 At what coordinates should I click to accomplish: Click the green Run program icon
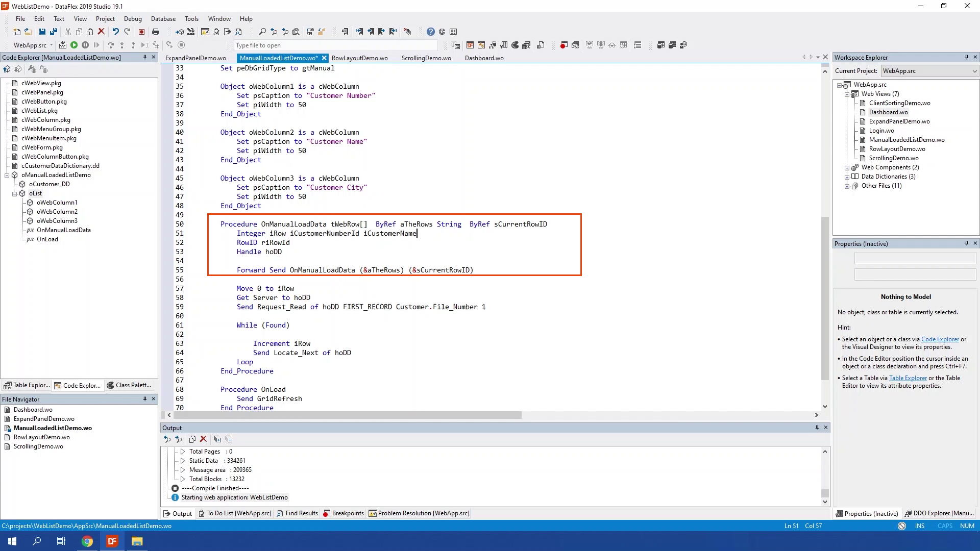(74, 45)
